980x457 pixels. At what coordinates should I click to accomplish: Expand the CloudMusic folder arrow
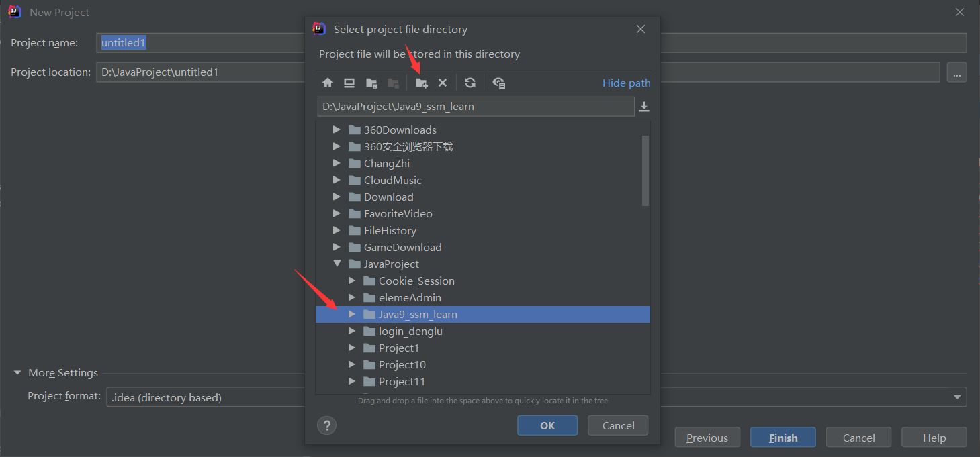coord(337,180)
